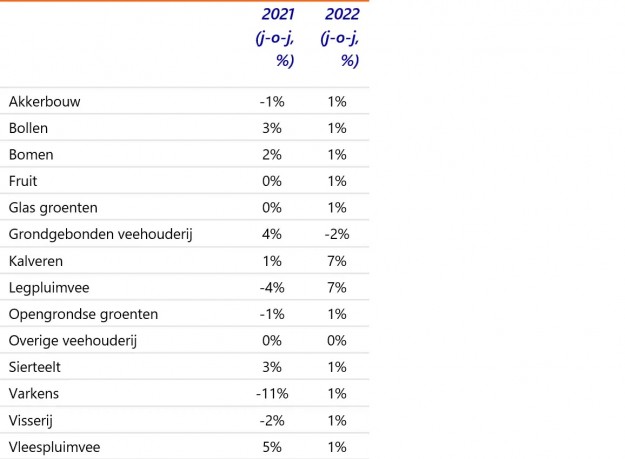Select the Bollen row label
Screen dimensions: 625x459
tap(28, 128)
